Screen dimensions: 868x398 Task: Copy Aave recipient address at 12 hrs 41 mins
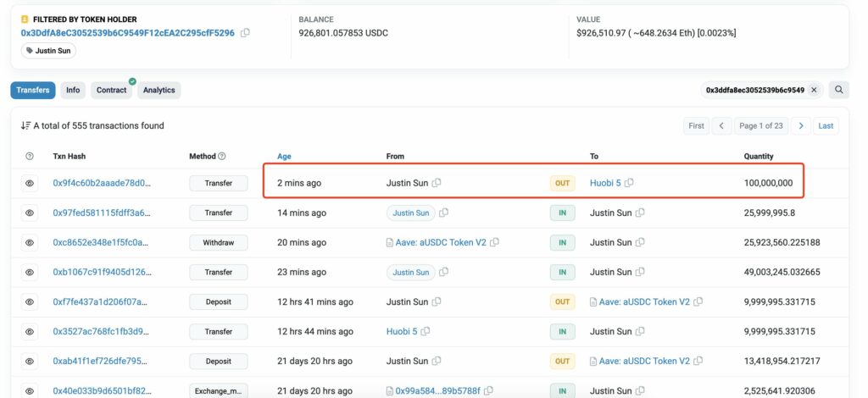click(698, 301)
